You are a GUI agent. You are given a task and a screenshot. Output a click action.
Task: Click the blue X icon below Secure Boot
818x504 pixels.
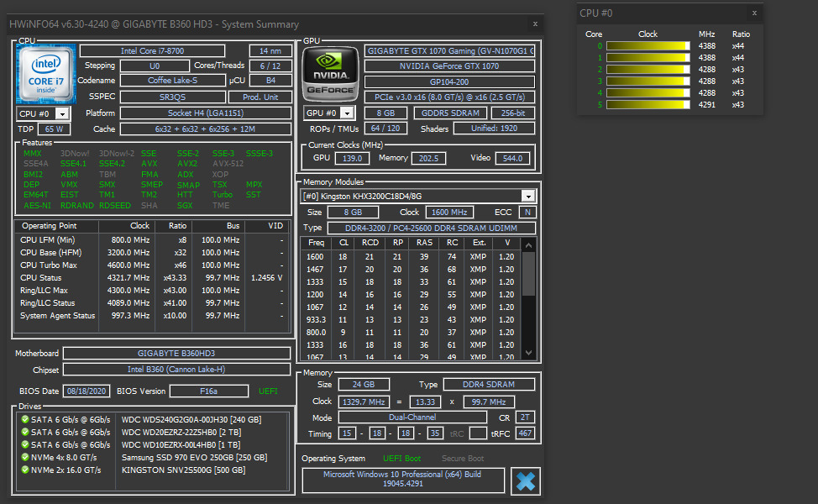coord(526,481)
